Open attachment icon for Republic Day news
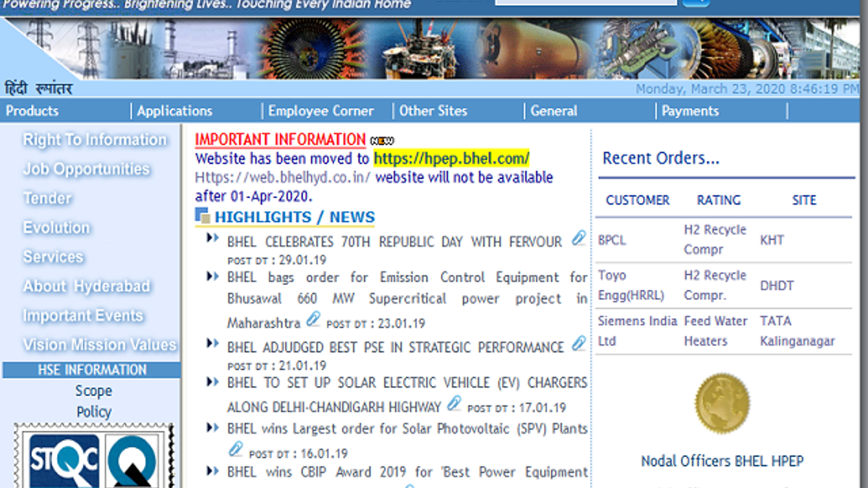Image resolution: width=868 pixels, height=488 pixels. pos(578,238)
